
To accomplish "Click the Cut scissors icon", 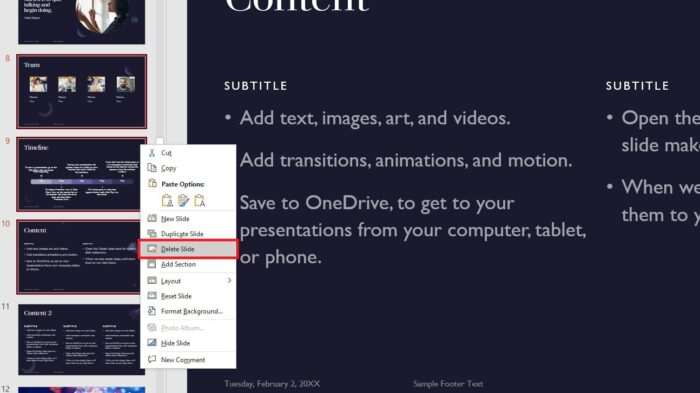I will [152, 153].
